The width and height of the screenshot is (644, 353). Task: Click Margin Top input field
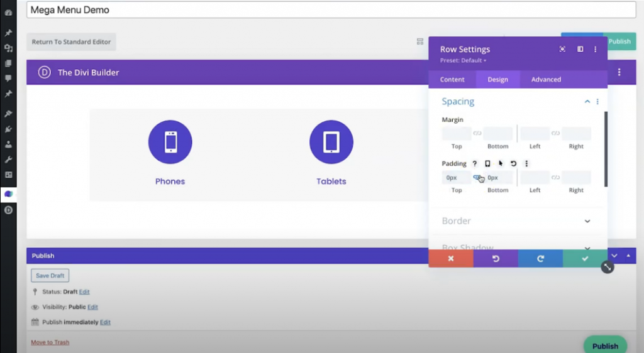tap(457, 133)
